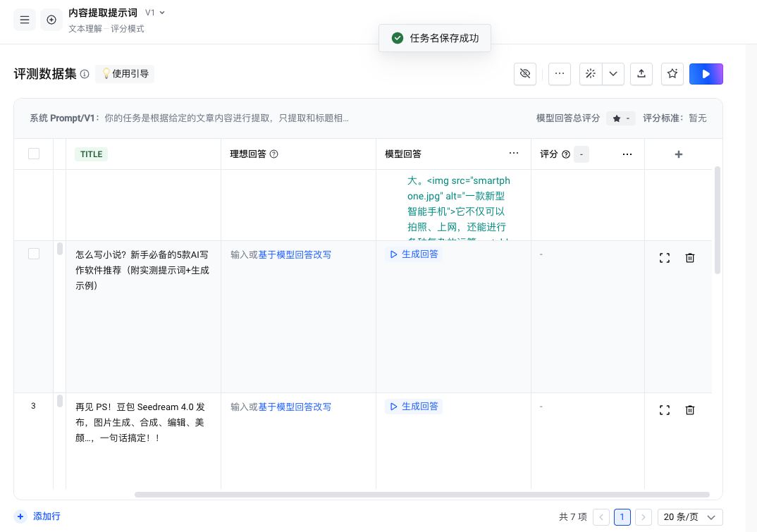
Task: Open the 20 条/页 page size selector
Action: click(690, 517)
